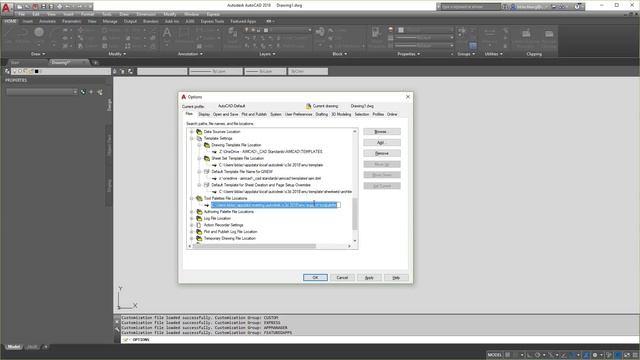The height and width of the screenshot is (360, 640).
Task: Click the Circle tool icon in Draw panel
Action: [39, 32]
